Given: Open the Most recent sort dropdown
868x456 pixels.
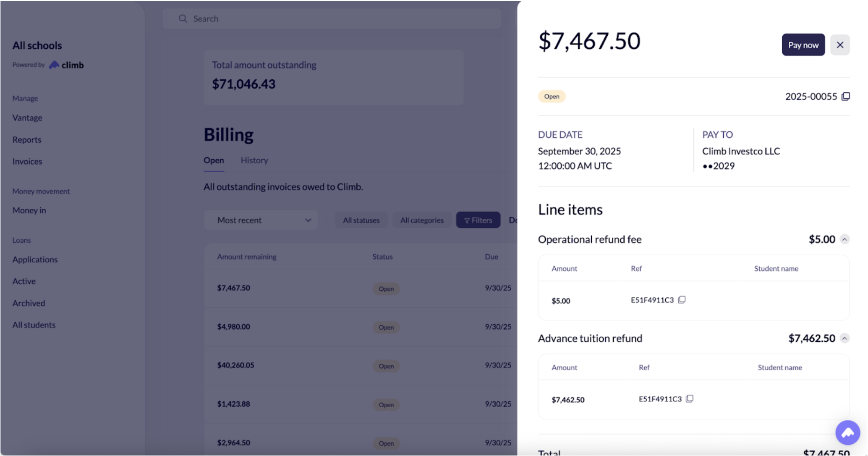Looking at the screenshot, I should pyautogui.click(x=264, y=220).
